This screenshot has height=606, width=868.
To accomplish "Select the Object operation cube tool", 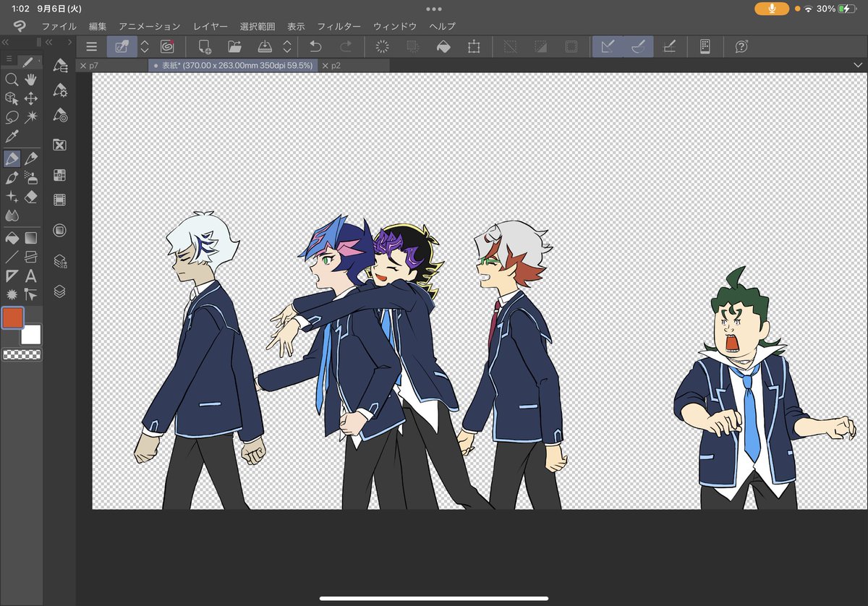I will (12, 98).
